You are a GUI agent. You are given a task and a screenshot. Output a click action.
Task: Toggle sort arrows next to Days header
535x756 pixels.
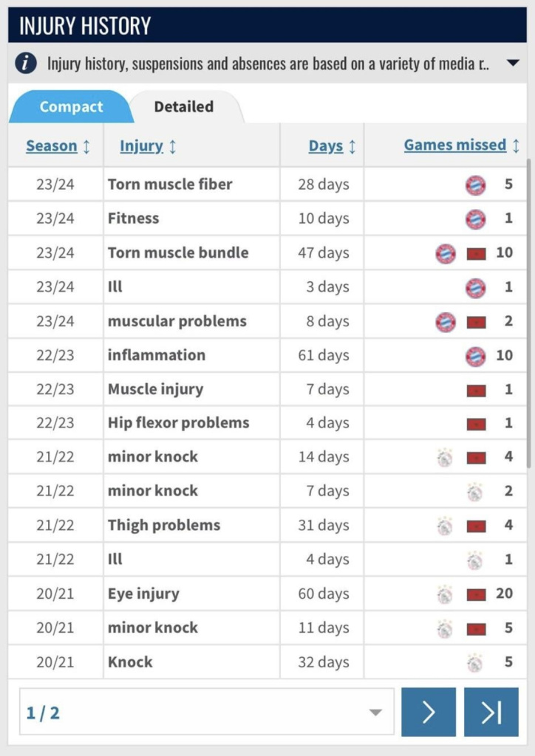352,146
